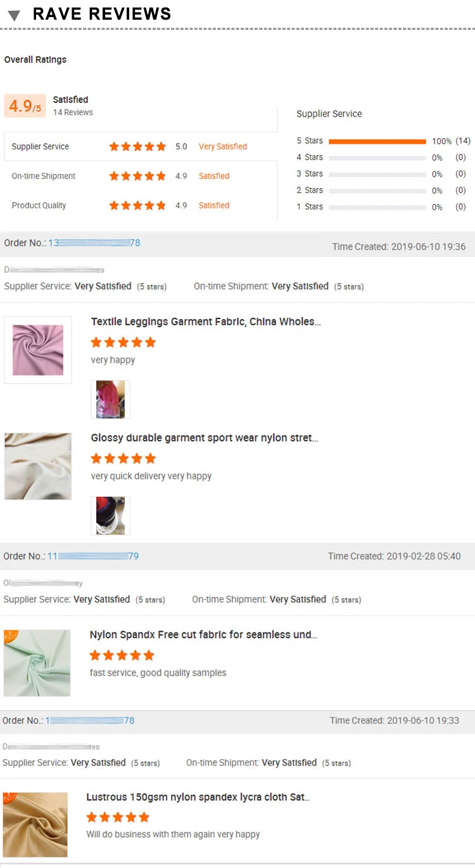Click the star rating under Lustrous 150gsm
The width and height of the screenshot is (475, 868).
point(118,817)
